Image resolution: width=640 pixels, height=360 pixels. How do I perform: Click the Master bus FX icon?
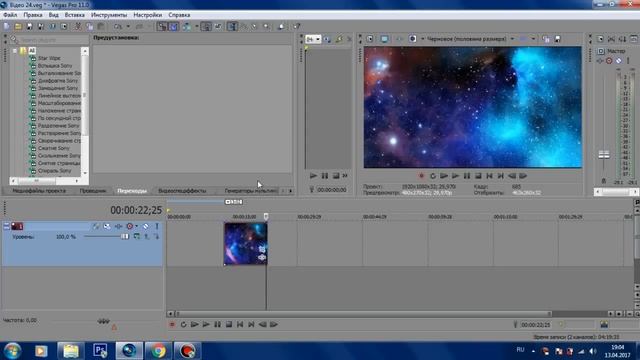click(x=599, y=61)
